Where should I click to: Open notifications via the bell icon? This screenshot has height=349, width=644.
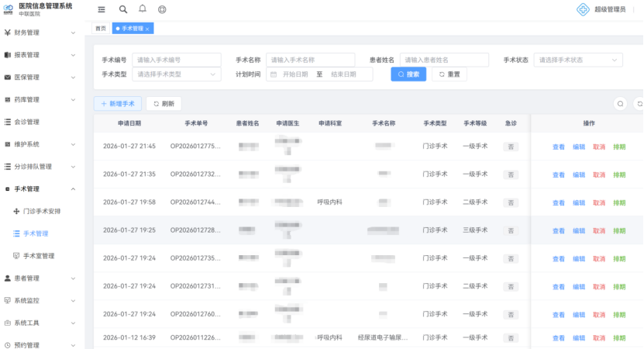pos(143,10)
